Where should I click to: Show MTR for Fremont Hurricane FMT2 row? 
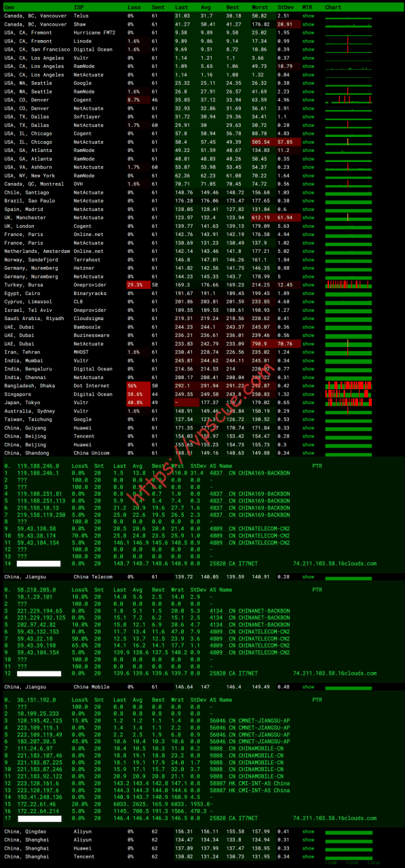pos(308,32)
